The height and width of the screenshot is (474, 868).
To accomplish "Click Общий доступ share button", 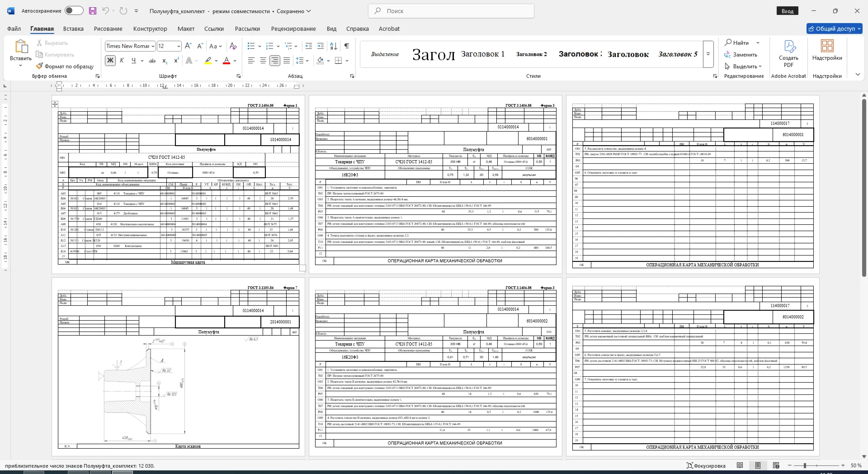I will point(835,28).
